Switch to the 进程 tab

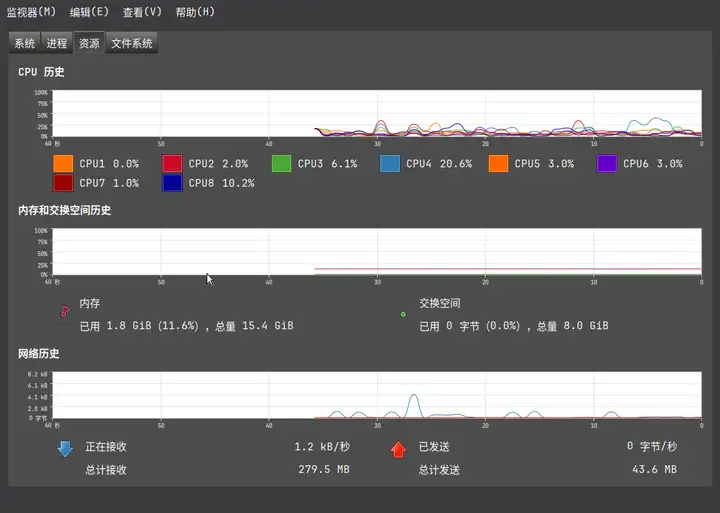tap(57, 43)
